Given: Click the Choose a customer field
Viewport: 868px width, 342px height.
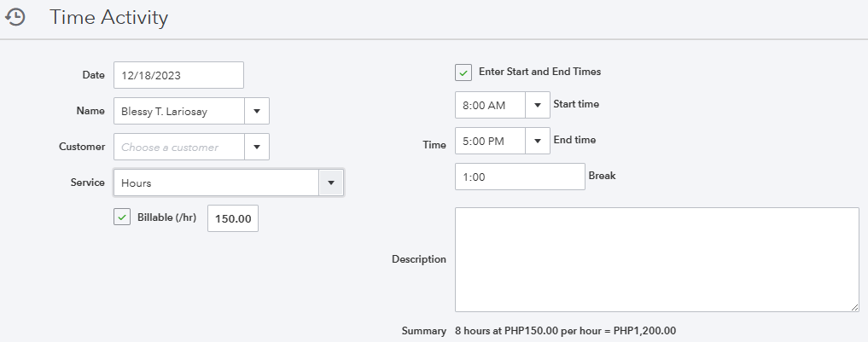Looking at the screenshot, I should [x=179, y=147].
